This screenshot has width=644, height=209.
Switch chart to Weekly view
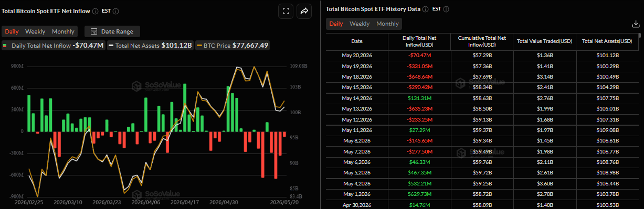click(35, 31)
